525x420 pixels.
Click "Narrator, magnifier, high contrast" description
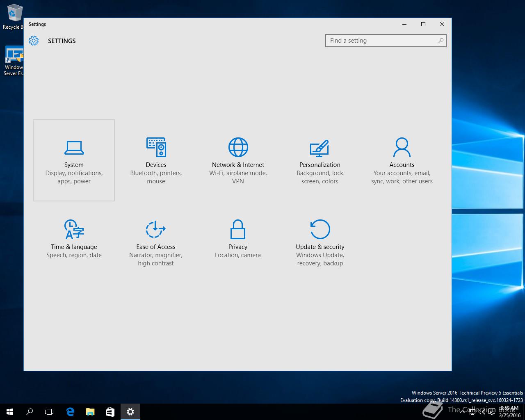coord(156,259)
